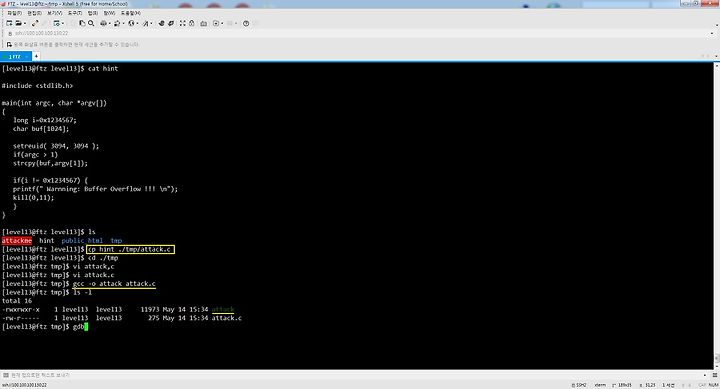The width and height of the screenshot is (720, 389).
Task: Click the Script run toolbar icon
Action: point(216,23)
